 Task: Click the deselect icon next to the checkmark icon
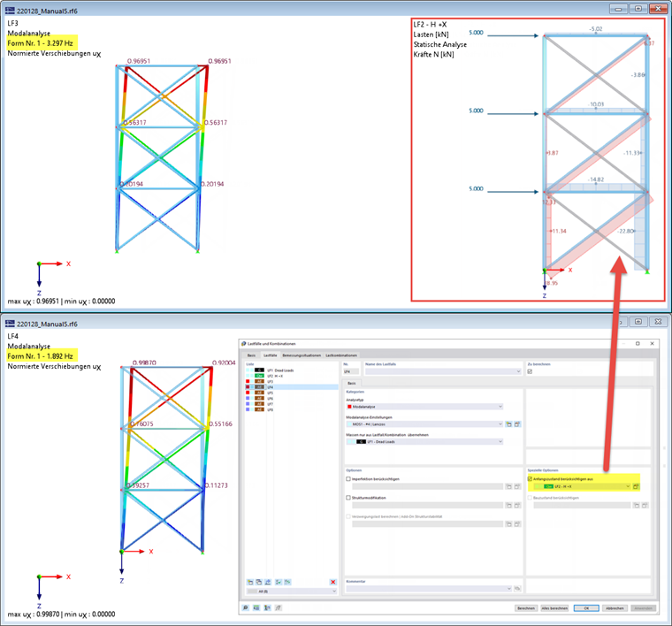[287, 582]
